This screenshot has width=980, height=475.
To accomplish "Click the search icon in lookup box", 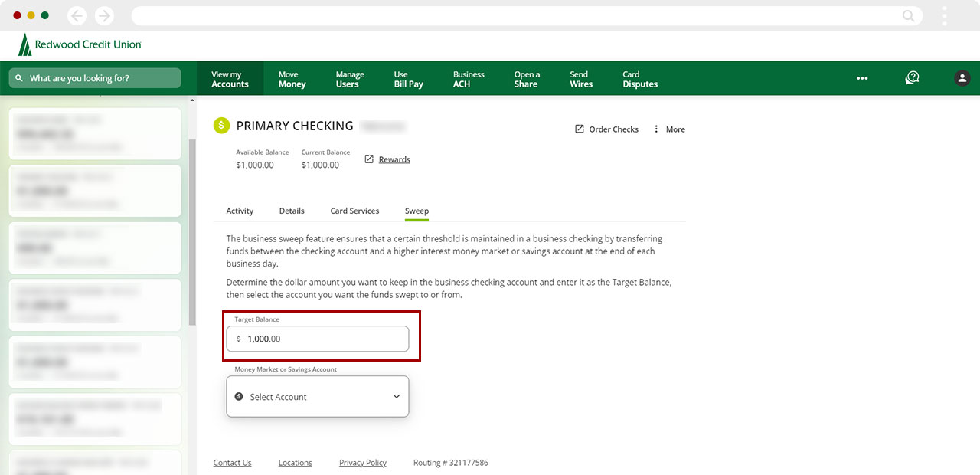I will [x=19, y=78].
